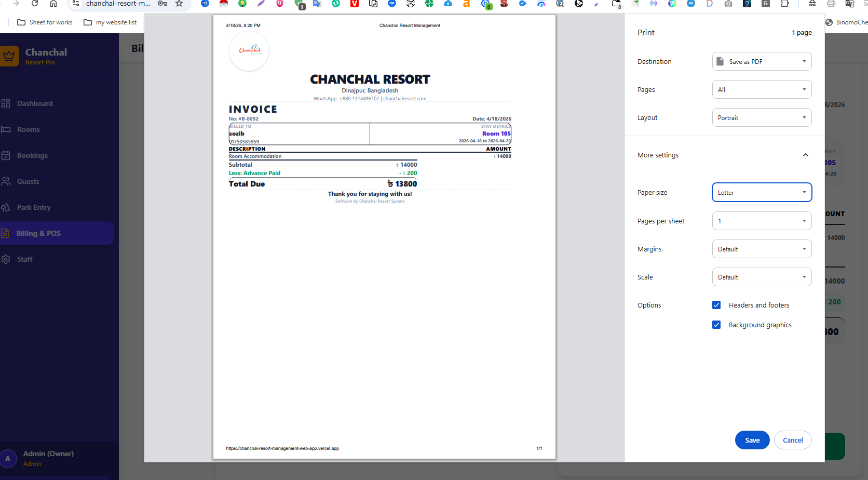
Task: Open the Scale dropdown
Action: 762,277
